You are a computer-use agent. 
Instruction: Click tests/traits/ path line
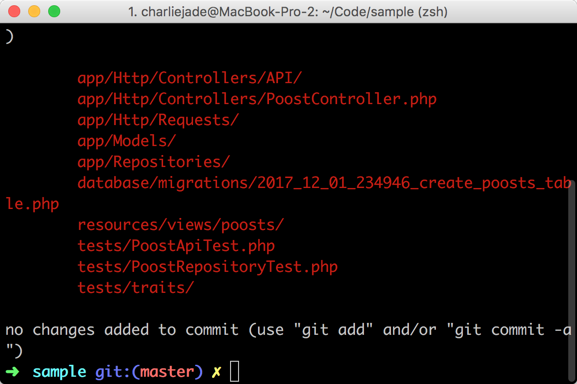(135, 288)
